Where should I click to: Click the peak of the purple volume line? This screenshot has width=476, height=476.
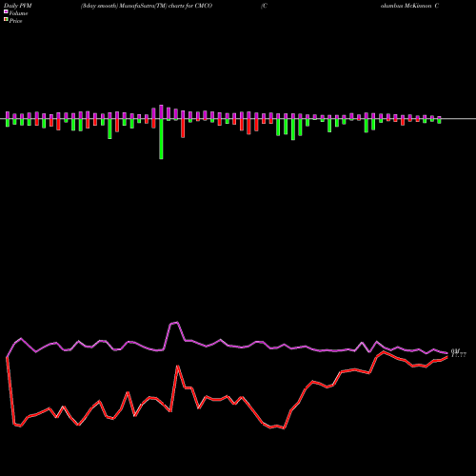(x=177, y=323)
